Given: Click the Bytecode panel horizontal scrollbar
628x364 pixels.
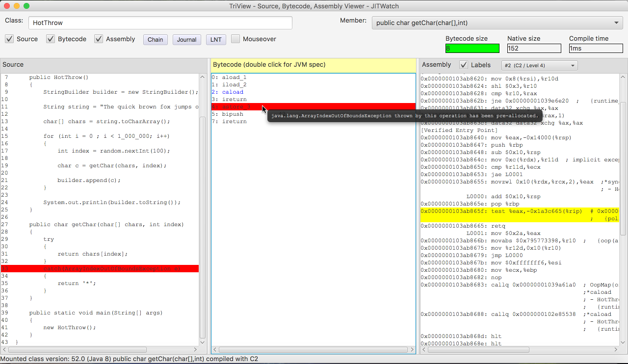Looking at the screenshot, I should click(x=313, y=350).
